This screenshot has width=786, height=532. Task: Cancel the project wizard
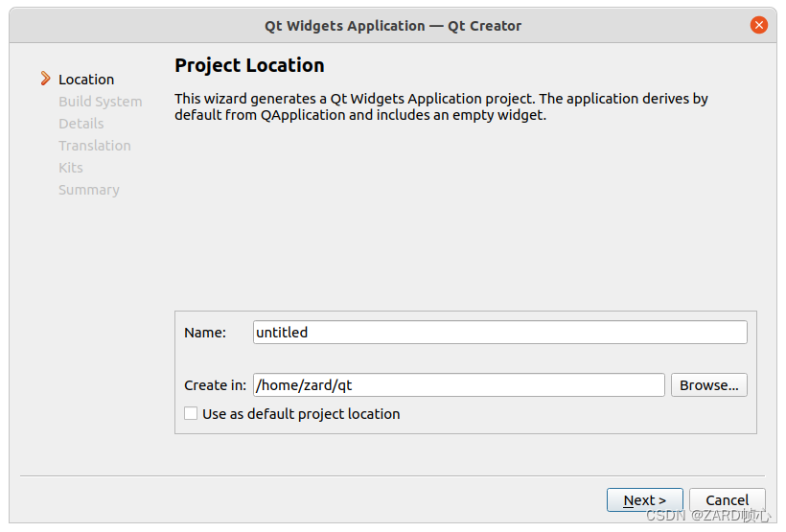(x=727, y=499)
